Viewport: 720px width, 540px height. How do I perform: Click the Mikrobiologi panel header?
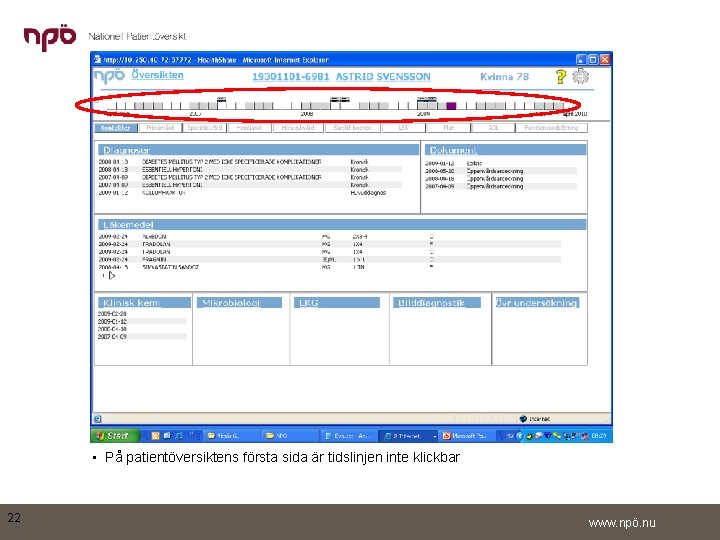239,303
